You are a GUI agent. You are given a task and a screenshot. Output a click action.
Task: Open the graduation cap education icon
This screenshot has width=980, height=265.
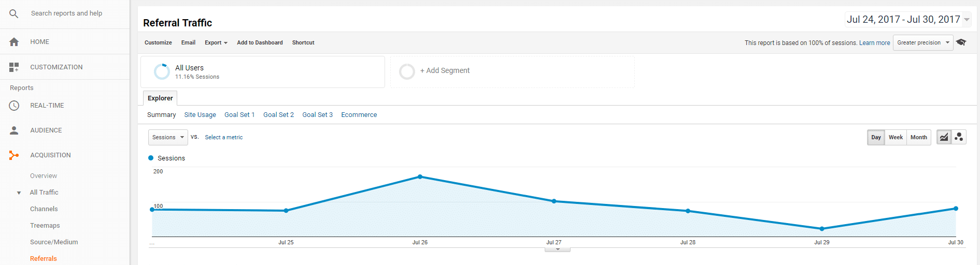[961, 42]
